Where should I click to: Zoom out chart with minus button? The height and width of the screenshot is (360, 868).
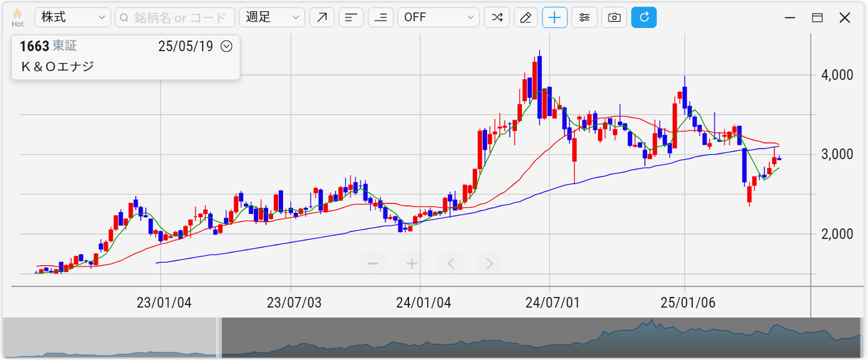(373, 263)
